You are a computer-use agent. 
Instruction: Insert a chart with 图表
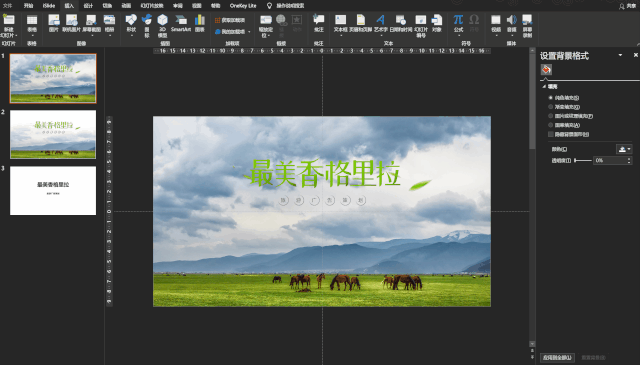tap(200, 23)
